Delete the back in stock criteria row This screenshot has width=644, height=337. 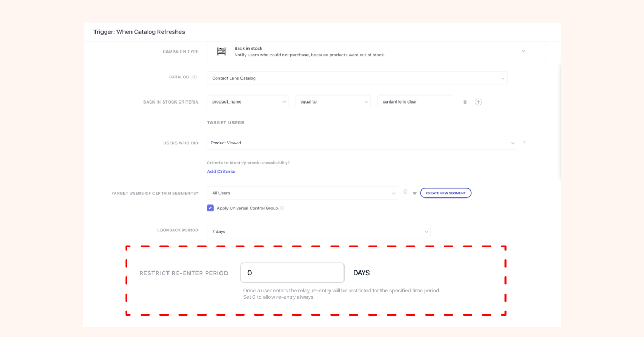[x=465, y=102]
